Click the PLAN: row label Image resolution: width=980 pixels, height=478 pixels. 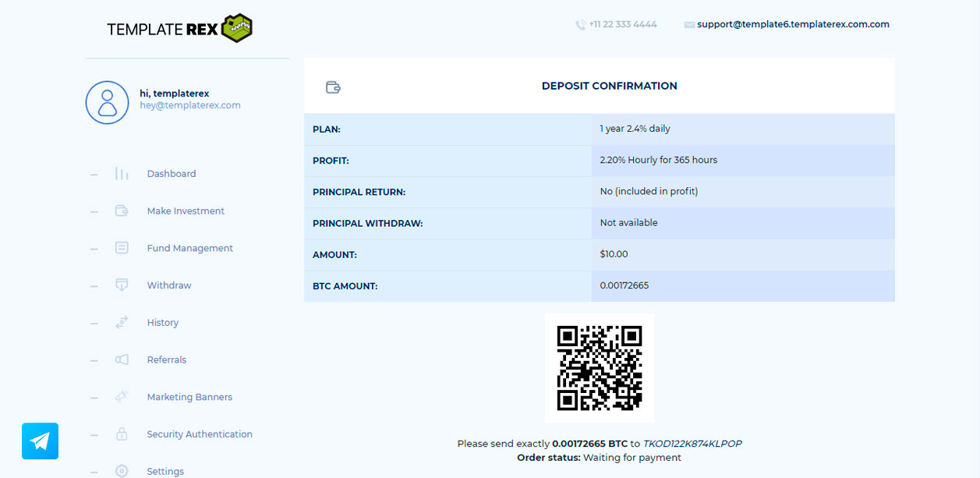point(327,129)
